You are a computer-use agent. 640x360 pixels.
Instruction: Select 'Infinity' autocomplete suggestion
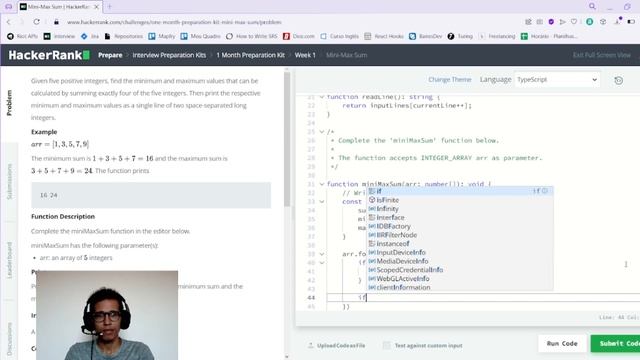pos(460,209)
